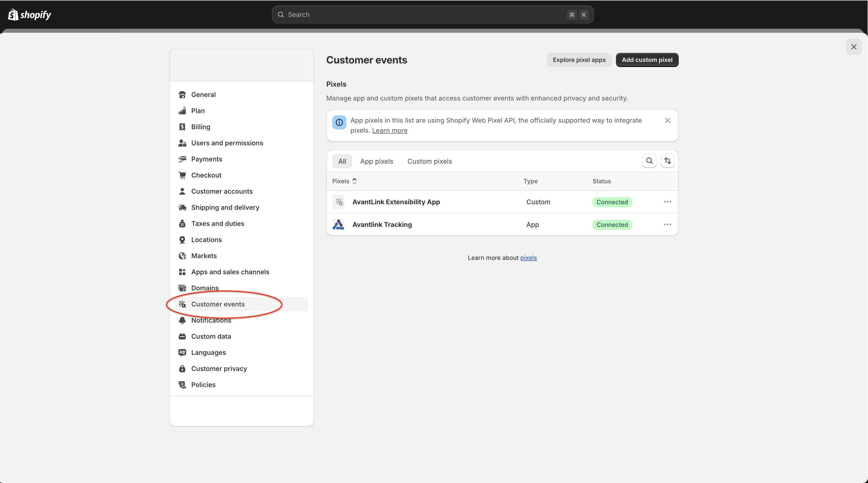The width and height of the screenshot is (868, 483).
Task: Click Add custom pixel button
Action: [647, 60]
